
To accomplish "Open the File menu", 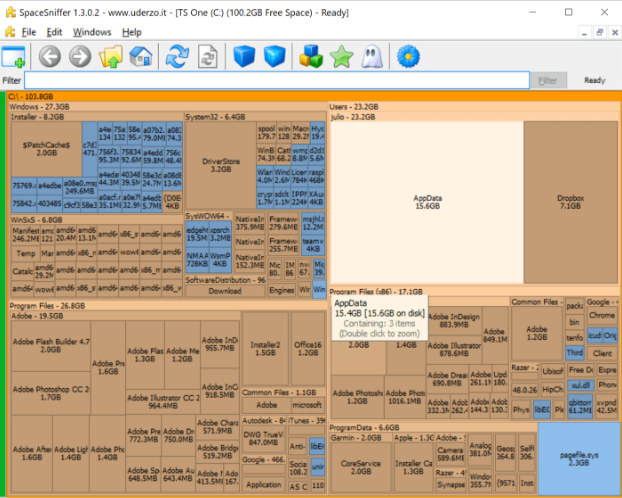I will tap(28, 32).
